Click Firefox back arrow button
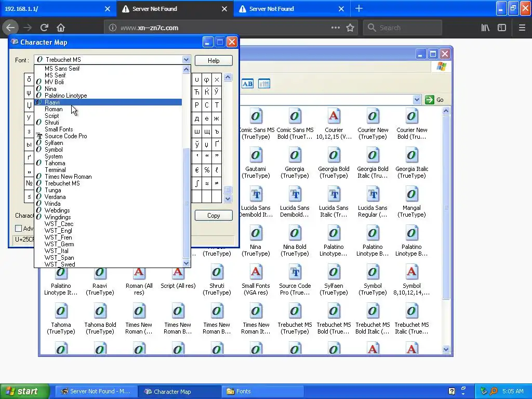This screenshot has height=399, width=532. tap(10, 28)
